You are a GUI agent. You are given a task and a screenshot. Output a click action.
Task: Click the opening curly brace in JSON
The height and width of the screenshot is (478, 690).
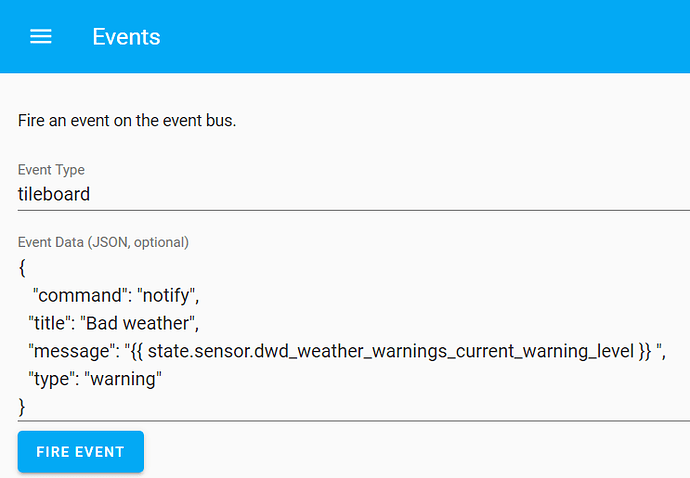coord(22,268)
